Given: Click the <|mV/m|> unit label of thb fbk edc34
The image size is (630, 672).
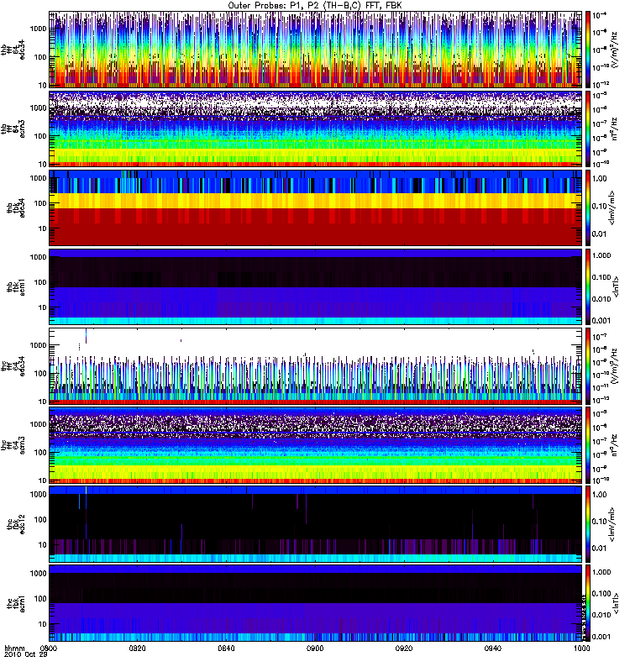Looking at the screenshot, I should pyautogui.click(x=612, y=207).
